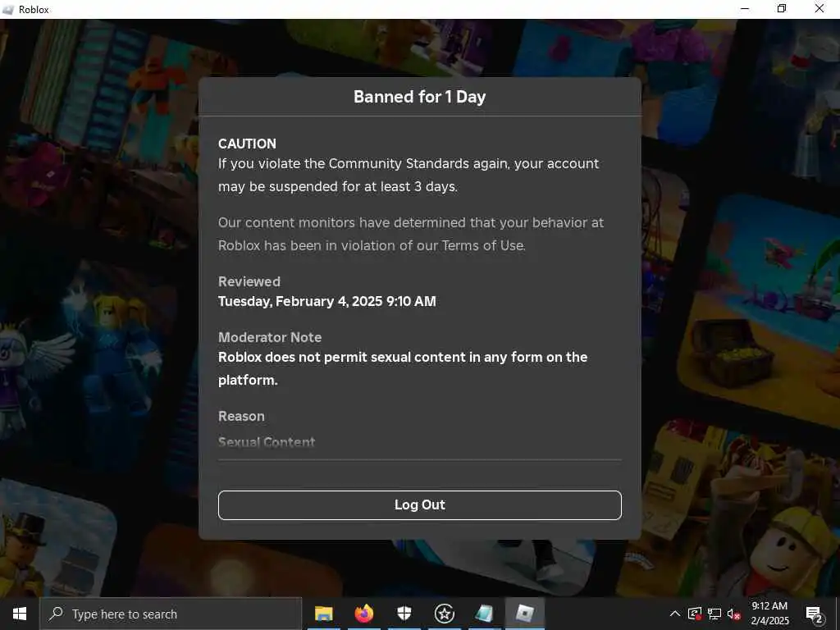Screen dimensions: 840x630
Task: Click the taskbar search box
Action: point(171,614)
